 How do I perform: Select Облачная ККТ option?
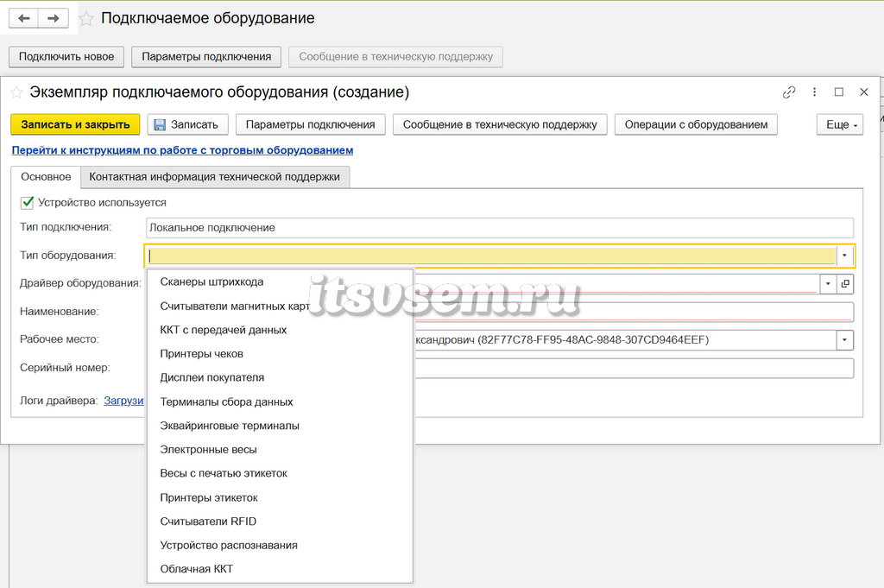click(x=281, y=569)
